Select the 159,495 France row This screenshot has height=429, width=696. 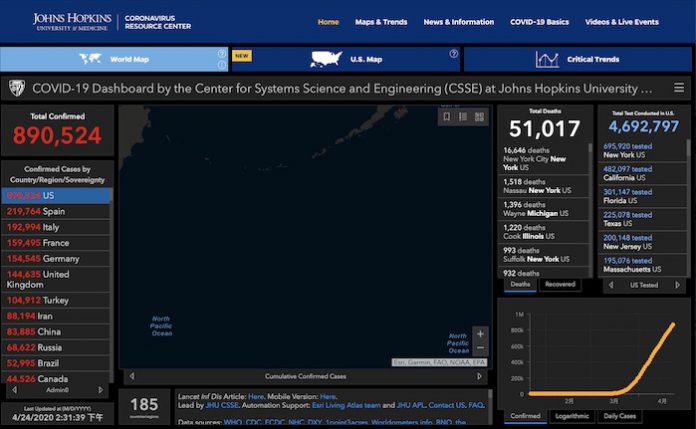coord(56,243)
